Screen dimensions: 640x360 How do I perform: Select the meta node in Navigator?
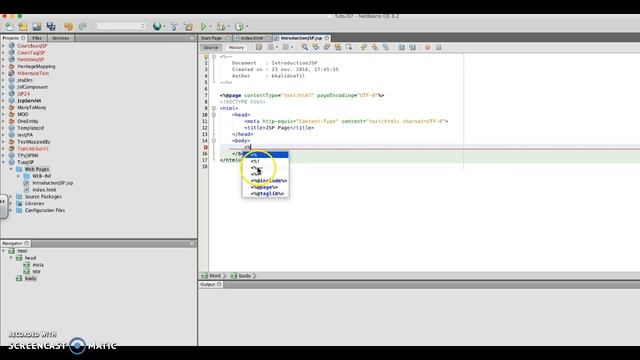coord(38,265)
